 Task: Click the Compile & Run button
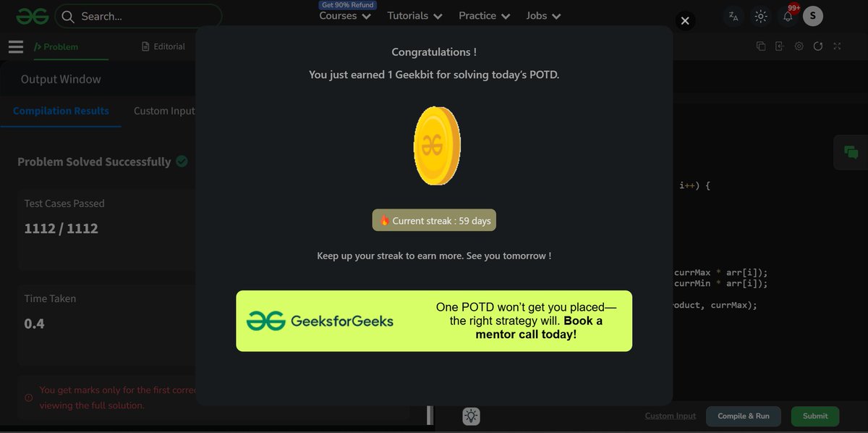[744, 416]
